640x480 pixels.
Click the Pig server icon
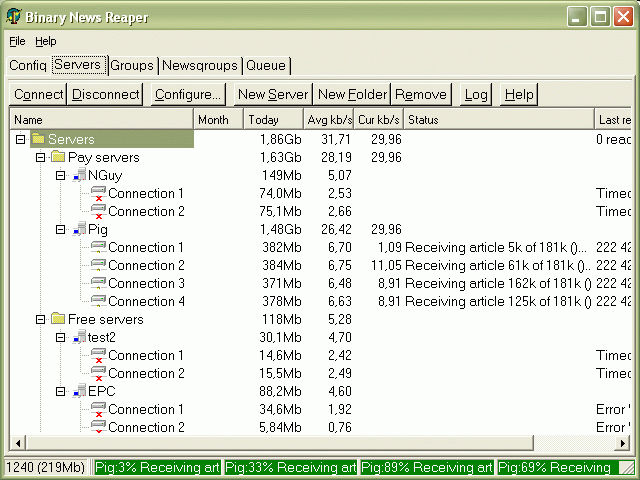(79, 229)
